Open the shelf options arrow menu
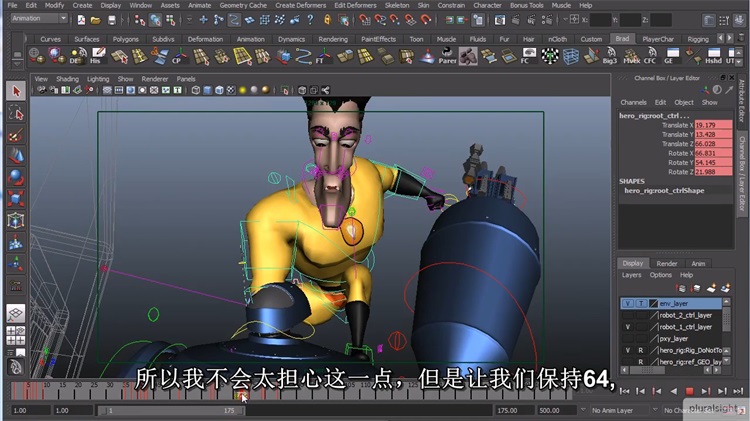 tap(17, 64)
